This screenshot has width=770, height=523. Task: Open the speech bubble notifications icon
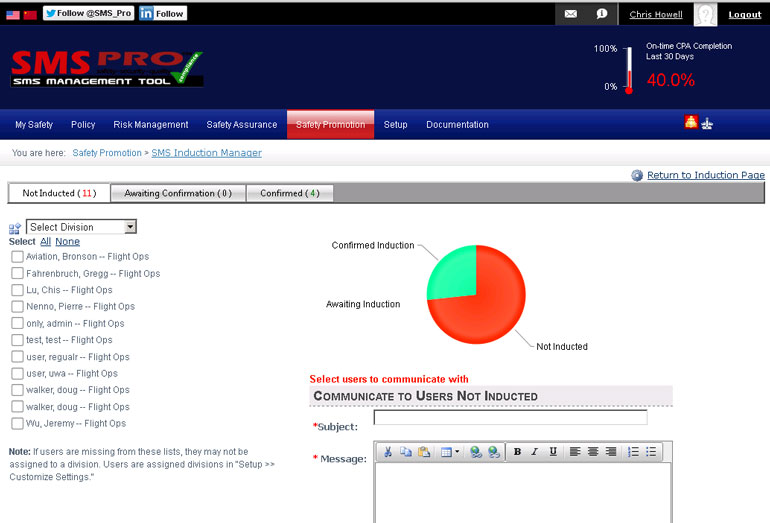pos(602,14)
